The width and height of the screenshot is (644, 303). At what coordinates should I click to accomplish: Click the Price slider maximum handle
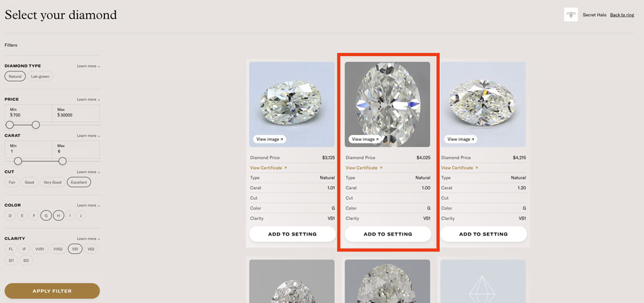point(35,125)
